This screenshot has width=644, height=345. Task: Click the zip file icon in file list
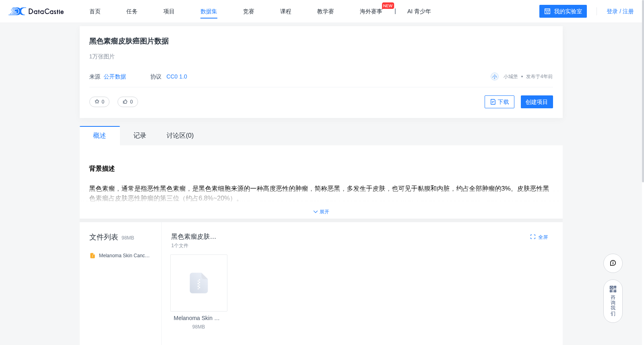click(x=93, y=256)
